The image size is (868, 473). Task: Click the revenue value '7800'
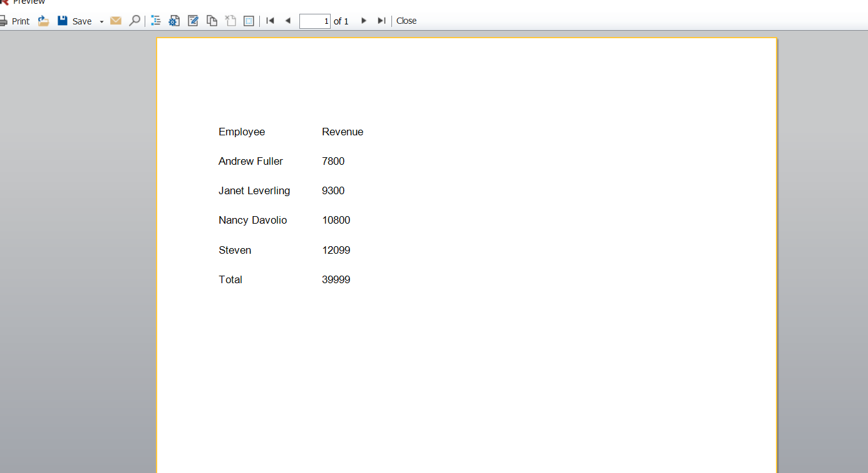click(333, 161)
